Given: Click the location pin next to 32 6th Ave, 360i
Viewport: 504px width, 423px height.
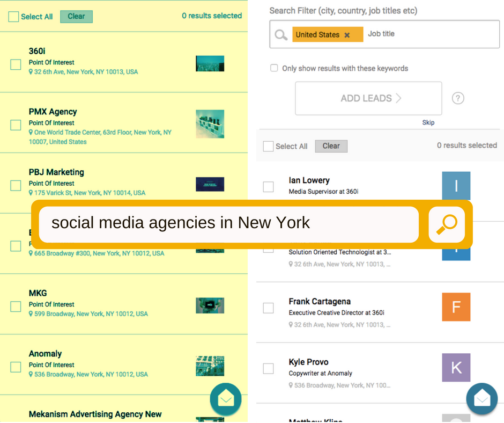Looking at the screenshot, I should coord(31,72).
